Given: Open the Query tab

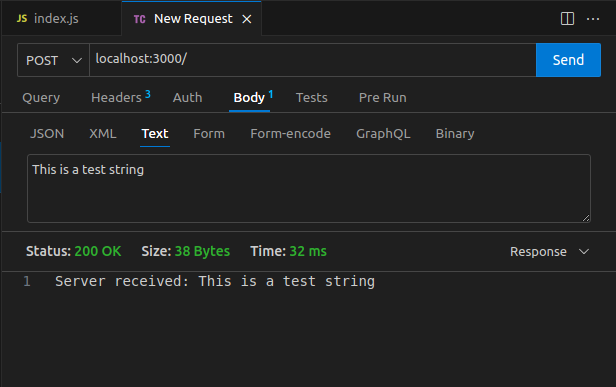Looking at the screenshot, I should (x=41, y=97).
